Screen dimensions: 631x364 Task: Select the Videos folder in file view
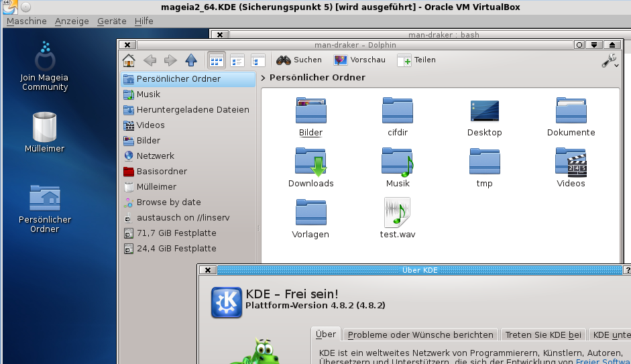(x=571, y=168)
